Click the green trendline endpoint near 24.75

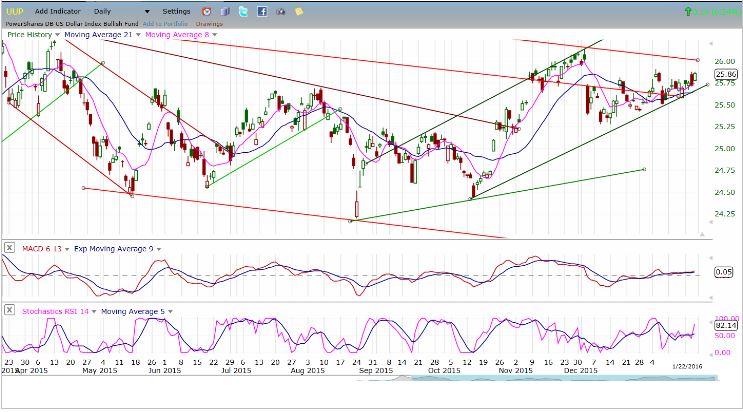(644, 169)
